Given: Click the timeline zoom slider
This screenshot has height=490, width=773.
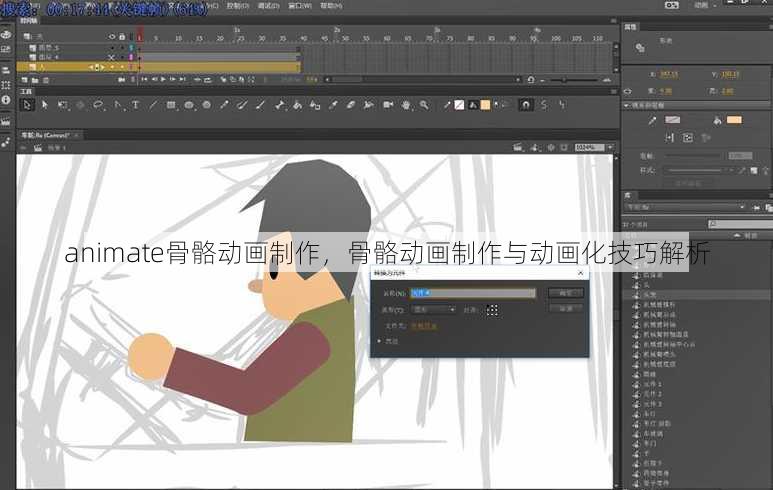Looking at the screenshot, I should 574,79.
